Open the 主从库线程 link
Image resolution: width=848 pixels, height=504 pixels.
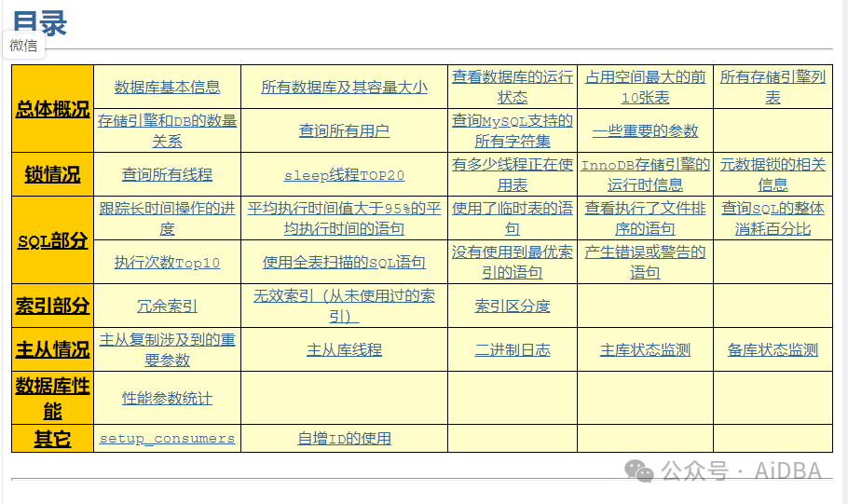344,350
